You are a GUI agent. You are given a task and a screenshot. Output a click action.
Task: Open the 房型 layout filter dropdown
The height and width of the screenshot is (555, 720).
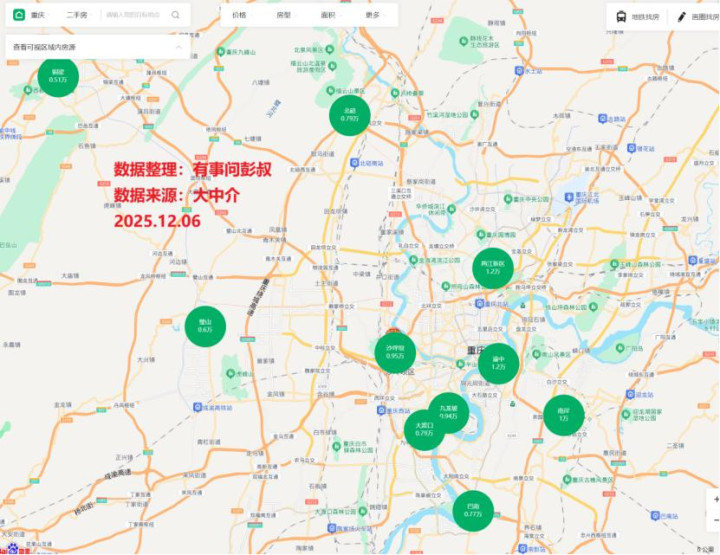(x=286, y=15)
